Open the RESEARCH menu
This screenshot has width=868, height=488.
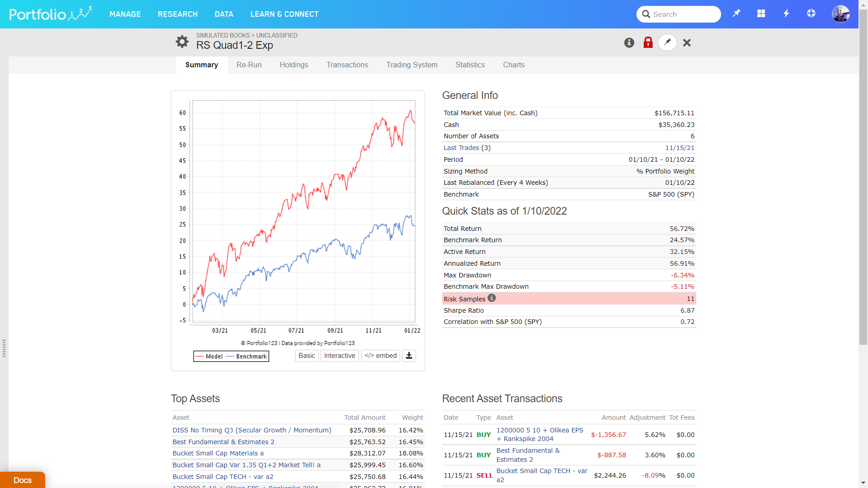(178, 14)
